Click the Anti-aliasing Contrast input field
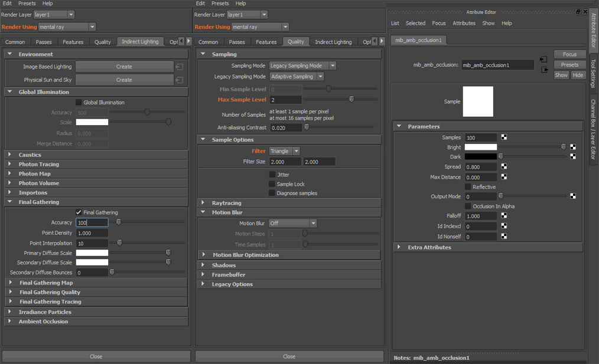This screenshot has width=599, height=364. pyautogui.click(x=286, y=128)
